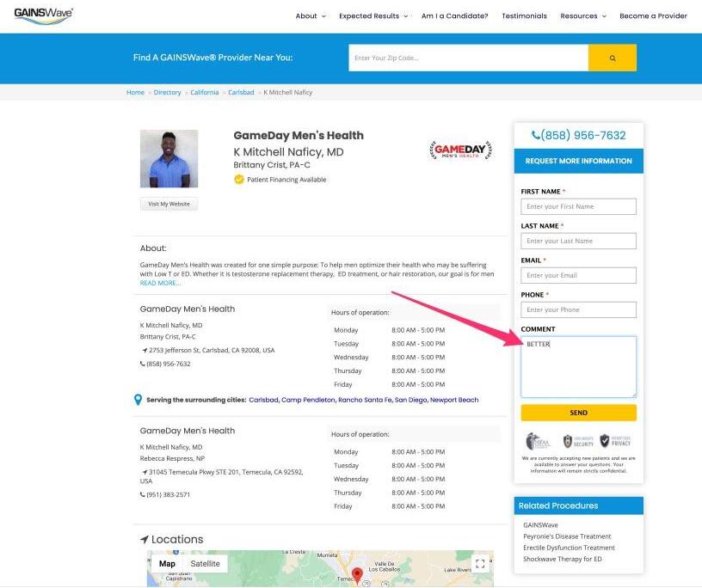
Task: Switch to the Map view tab
Action: pos(167,564)
